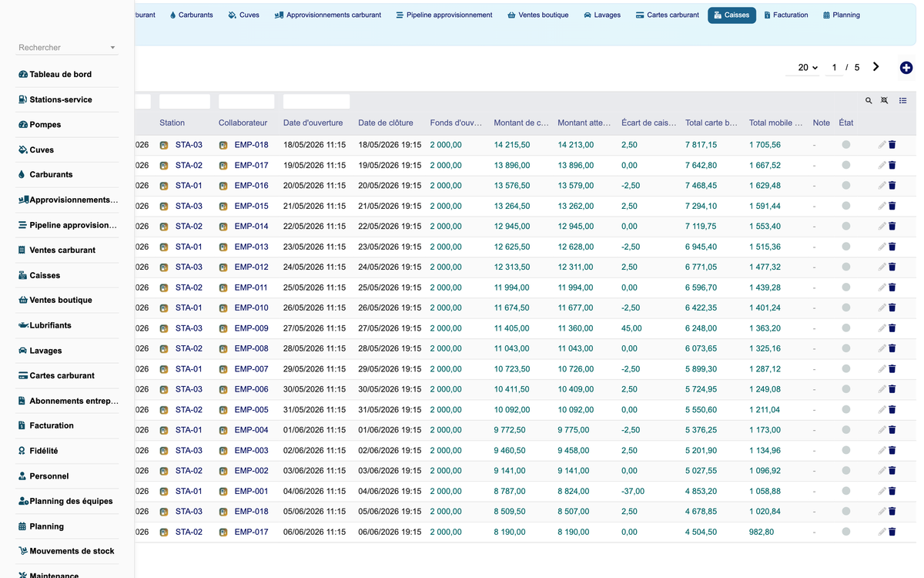The width and height of the screenshot is (924, 578).
Task: Sort by Date de clôture column header
Action: point(386,123)
